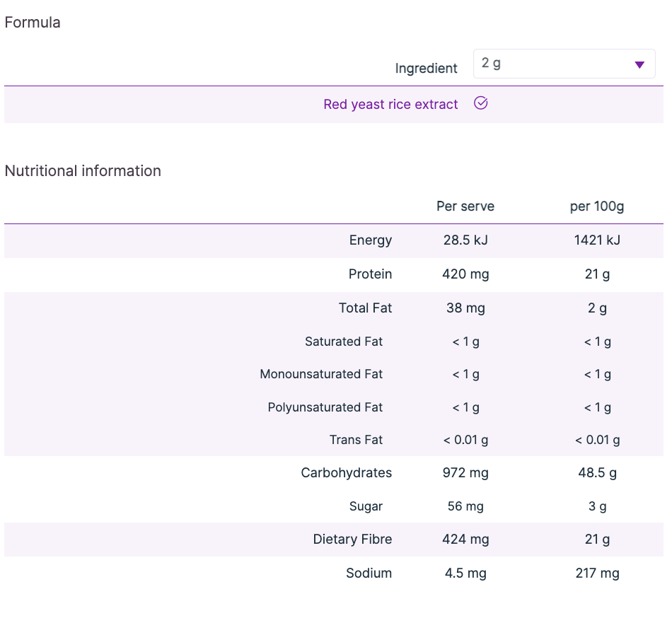672x618 pixels.
Task: Select the Energy row label
Action: click(370, 240)
